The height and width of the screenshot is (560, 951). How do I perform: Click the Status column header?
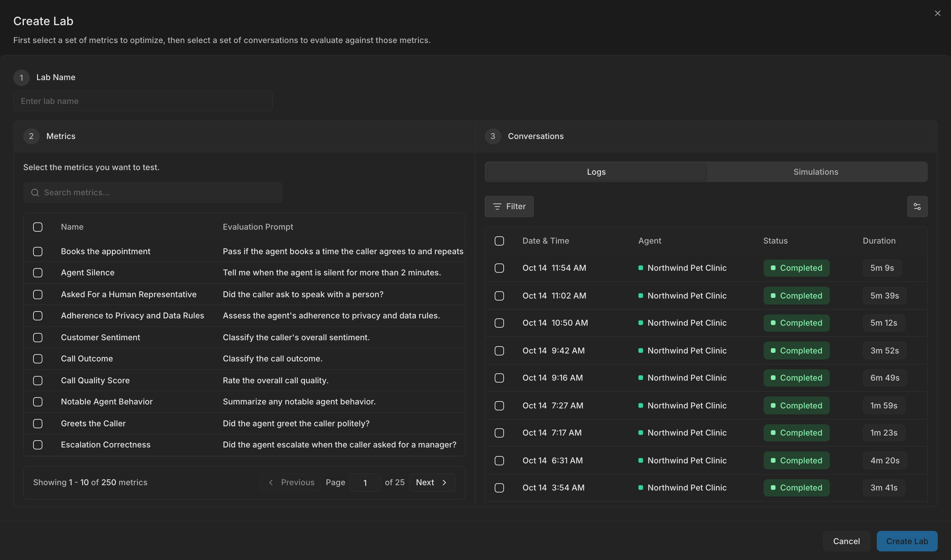[x=775, y=241]
